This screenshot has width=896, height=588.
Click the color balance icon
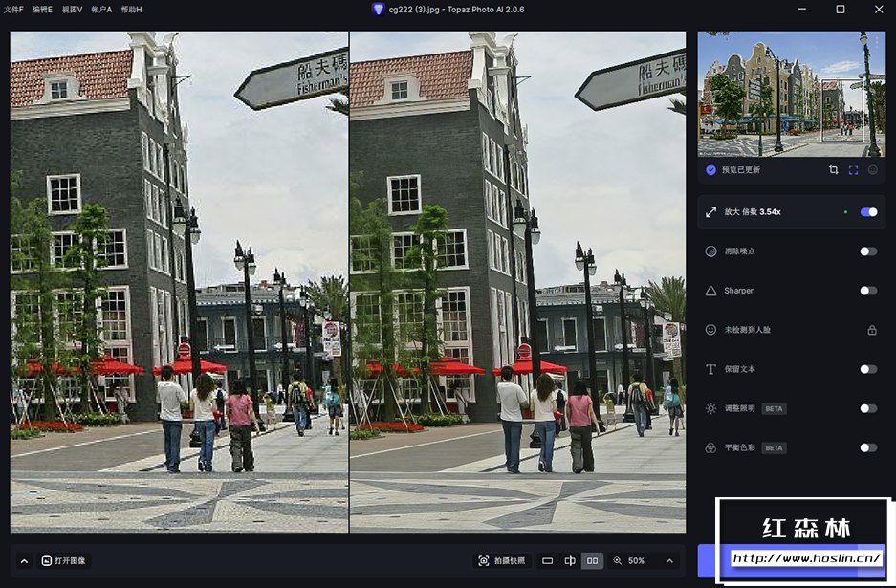tap(710, 448)
